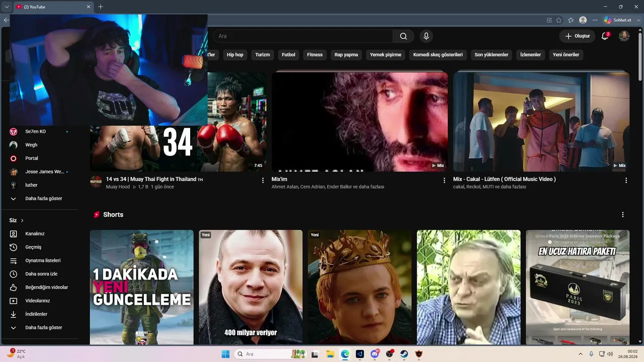Start voice search with the microphone icon

[x=426, y=36]
